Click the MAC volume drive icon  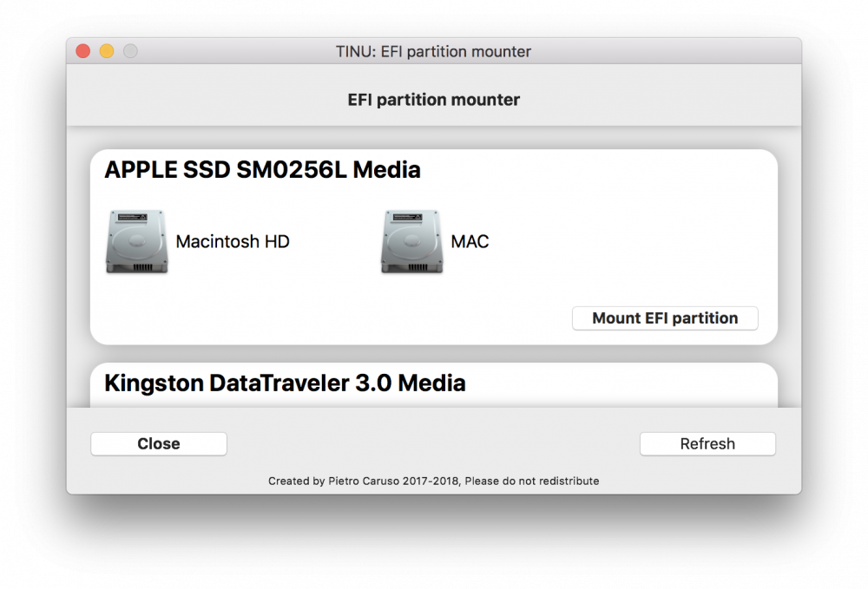pyautogui.click(x=411, y=242)
